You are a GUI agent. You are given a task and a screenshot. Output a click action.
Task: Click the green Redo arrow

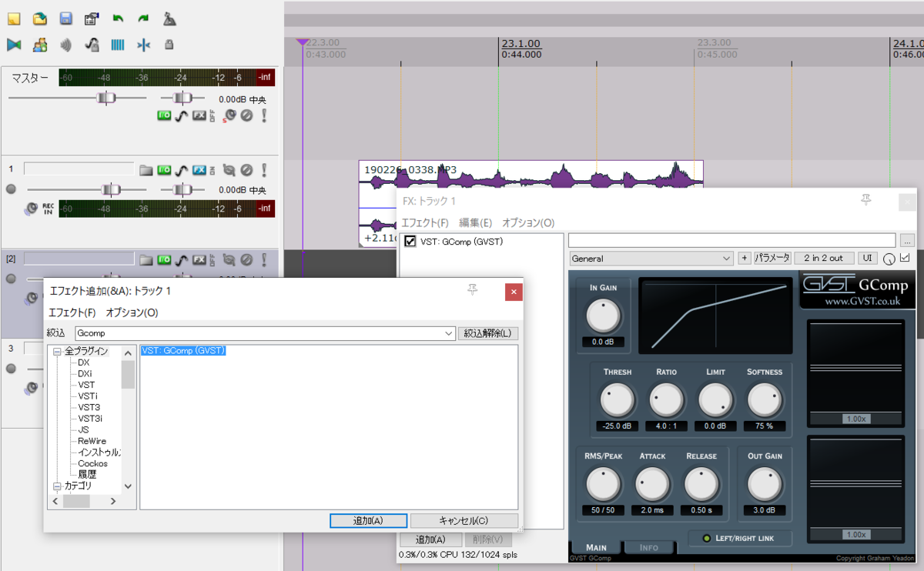point(143,18)
